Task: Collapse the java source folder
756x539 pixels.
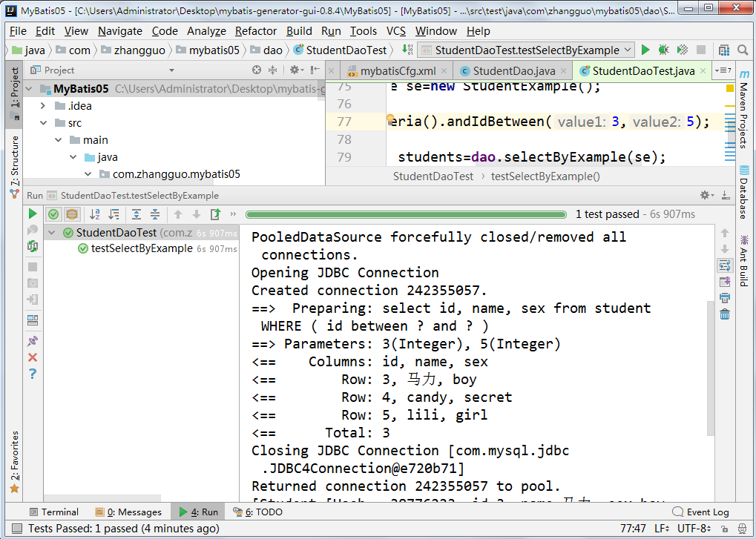Action: pyautogui.click(x=73, y=157)
